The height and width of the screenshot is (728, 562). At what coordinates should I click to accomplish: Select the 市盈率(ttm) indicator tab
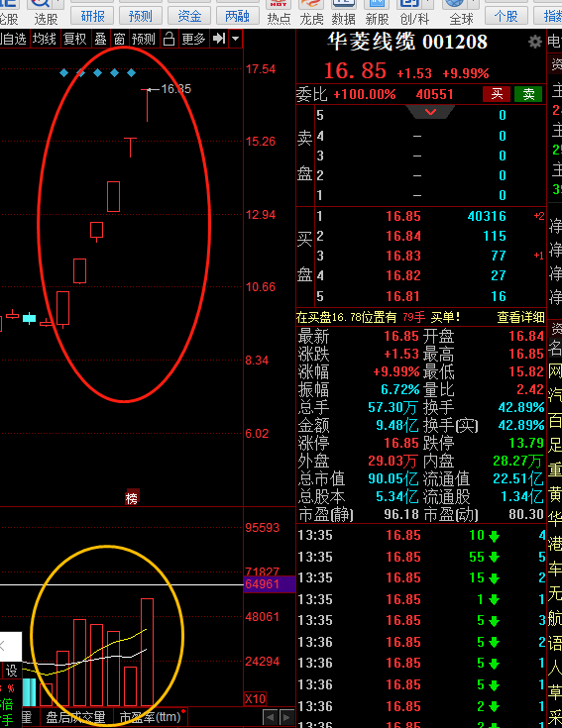(x=150, y=717)
